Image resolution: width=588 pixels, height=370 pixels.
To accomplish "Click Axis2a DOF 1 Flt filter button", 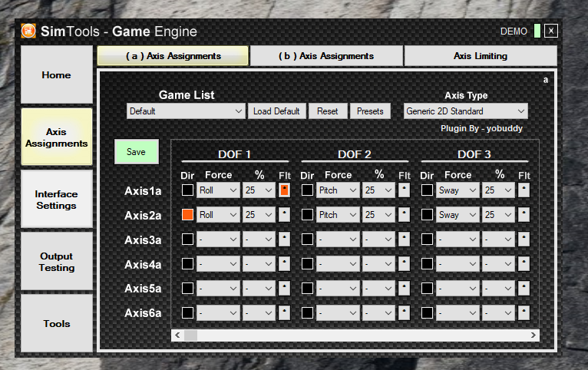I will [284, 214].
